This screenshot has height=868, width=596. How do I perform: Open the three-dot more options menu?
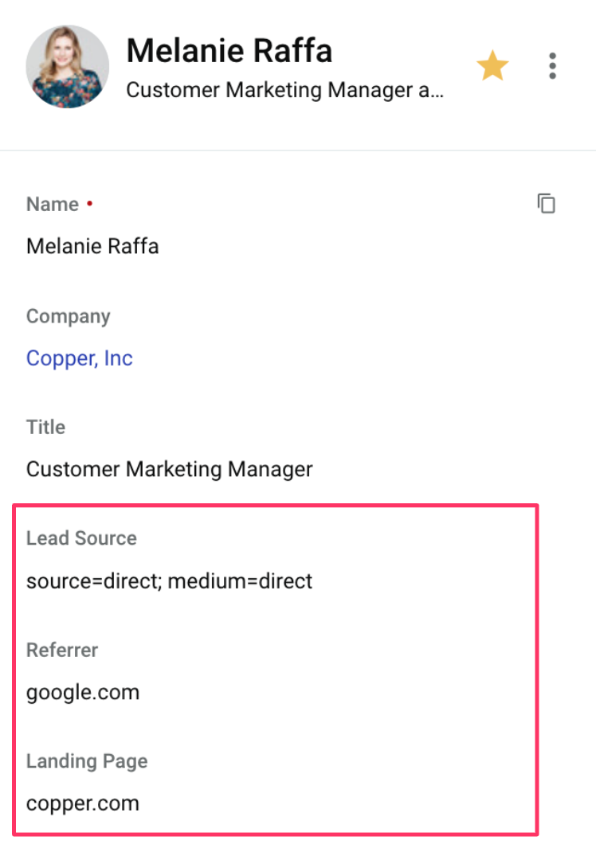point(552,66)
